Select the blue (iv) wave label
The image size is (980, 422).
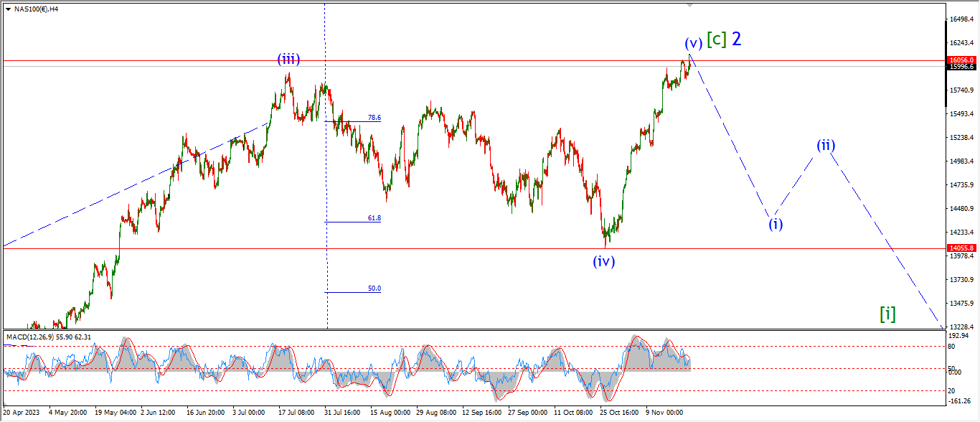click(604, 261)
